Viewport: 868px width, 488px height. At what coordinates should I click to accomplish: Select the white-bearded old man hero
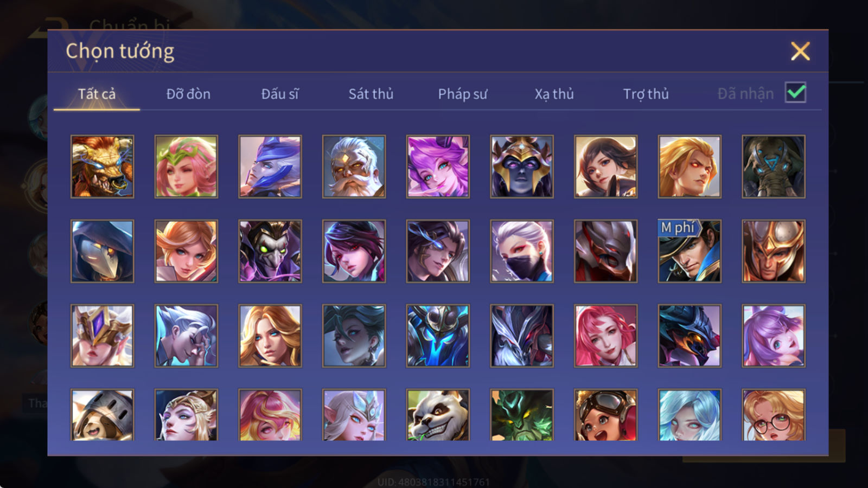354,166
